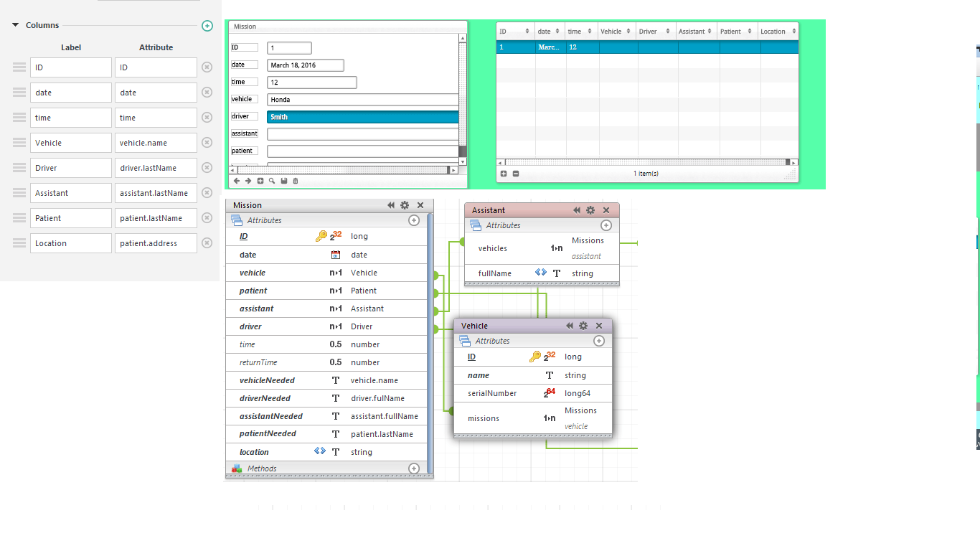Viewport: 980px width, 551px height.
Task: Add a new column with plus icon
Action: point(207,26)
